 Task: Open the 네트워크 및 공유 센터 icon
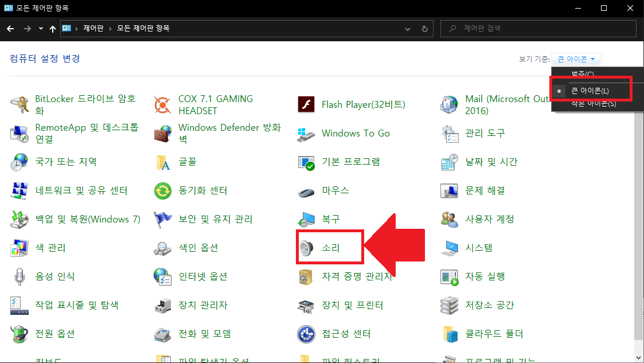[19, 191]
